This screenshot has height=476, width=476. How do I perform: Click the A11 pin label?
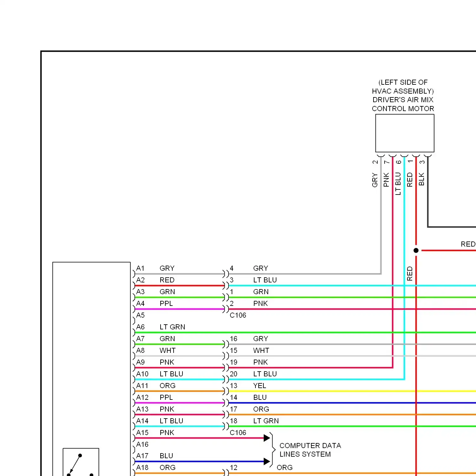pyautogui.click(x=142, y=386)
